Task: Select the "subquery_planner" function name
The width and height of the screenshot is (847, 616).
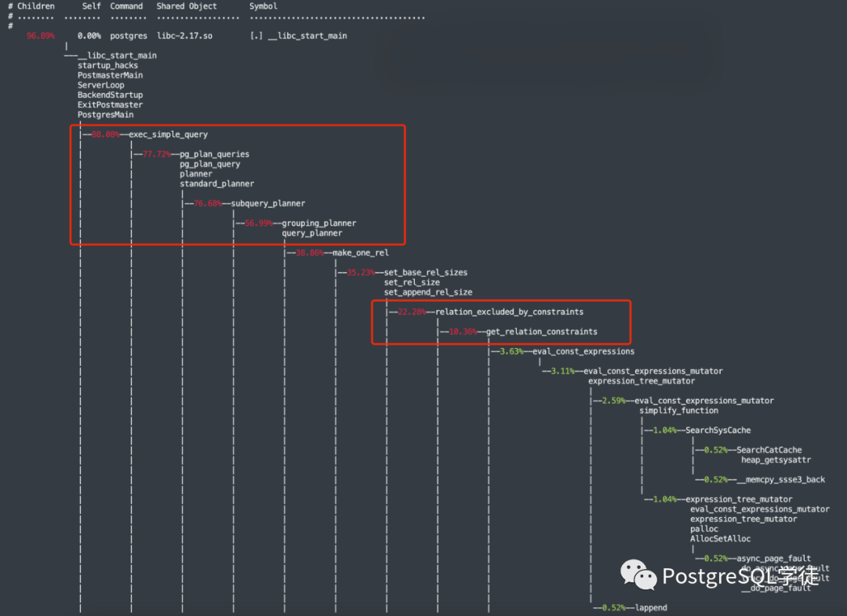Action: coord(268,204)
